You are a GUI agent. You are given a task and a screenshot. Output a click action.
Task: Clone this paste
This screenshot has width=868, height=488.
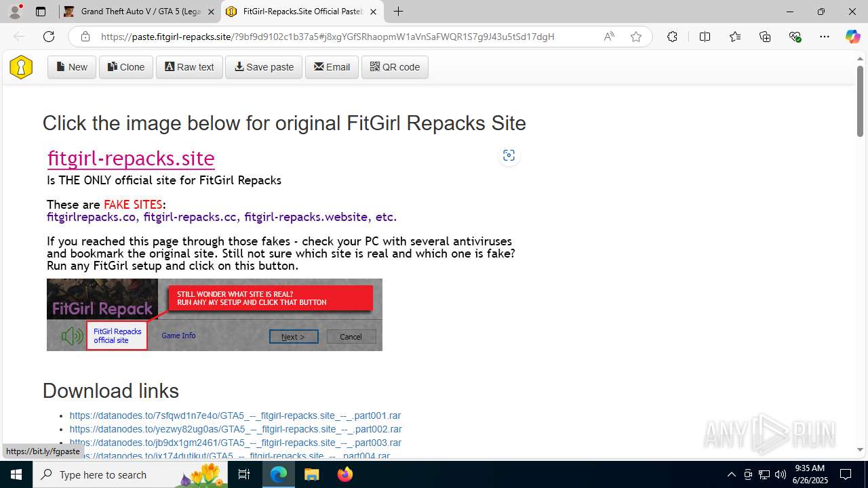point(126,67)
